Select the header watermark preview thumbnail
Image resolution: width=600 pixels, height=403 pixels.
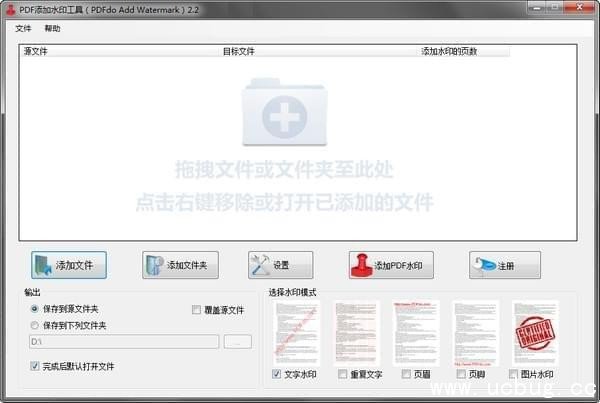point(416,333)
